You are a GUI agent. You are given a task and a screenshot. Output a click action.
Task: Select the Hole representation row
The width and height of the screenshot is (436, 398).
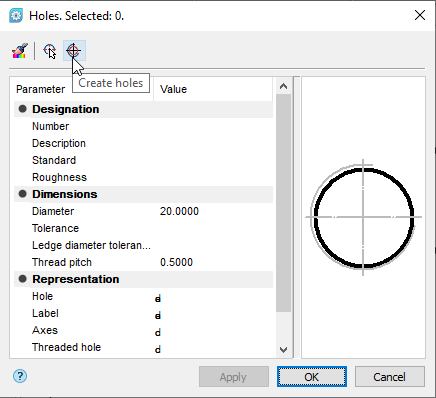coord(144,296)
